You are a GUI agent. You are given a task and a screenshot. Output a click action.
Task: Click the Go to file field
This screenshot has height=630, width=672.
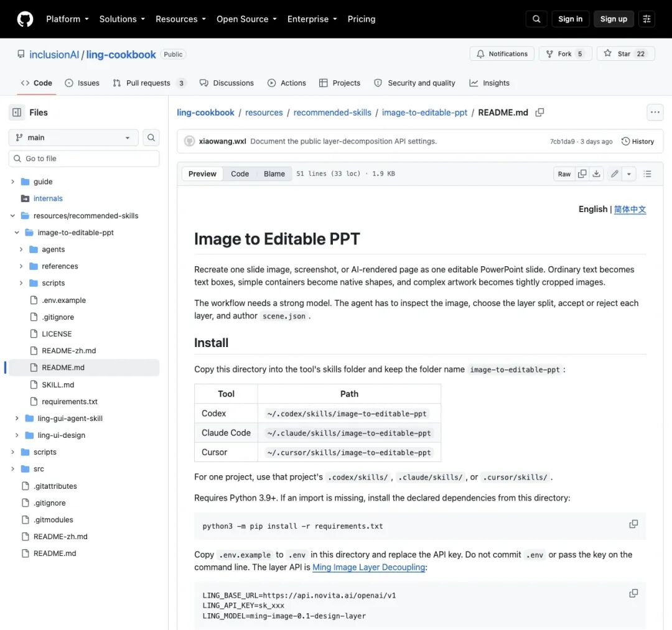point(84,159)
